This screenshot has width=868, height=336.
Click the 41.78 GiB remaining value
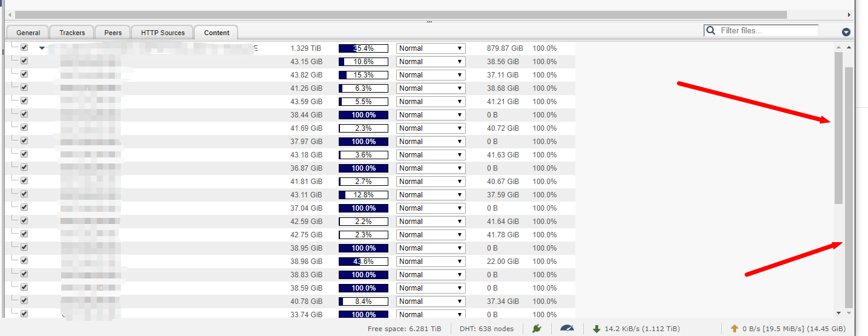tap(503, 235)
